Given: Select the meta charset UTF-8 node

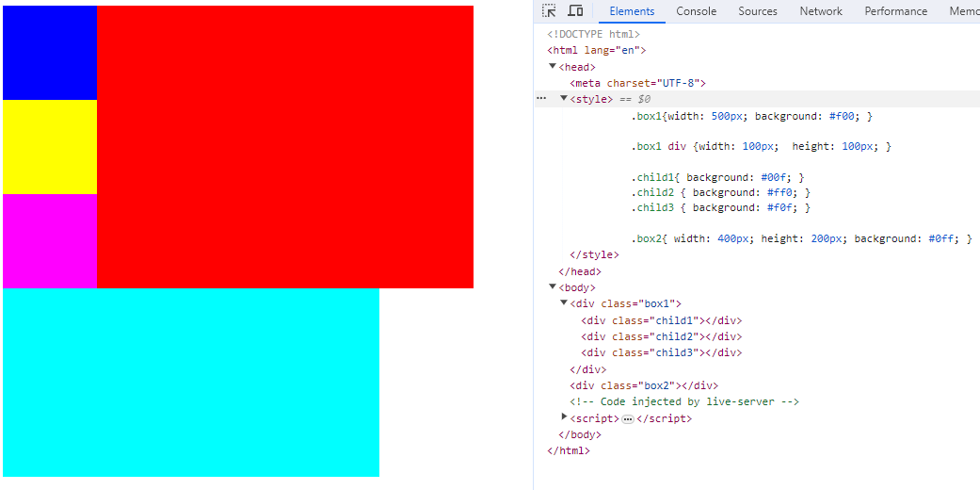Looking at the screenshot, I should [637, 83].
